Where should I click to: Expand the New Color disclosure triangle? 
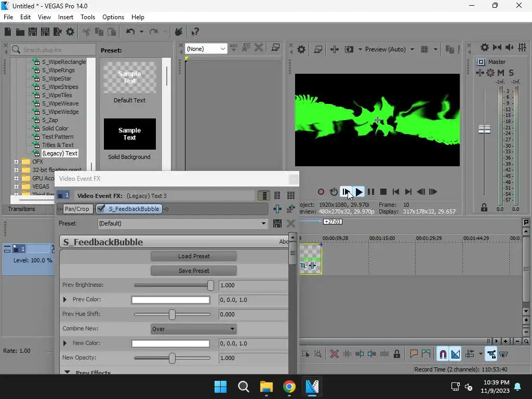[65, 343]
